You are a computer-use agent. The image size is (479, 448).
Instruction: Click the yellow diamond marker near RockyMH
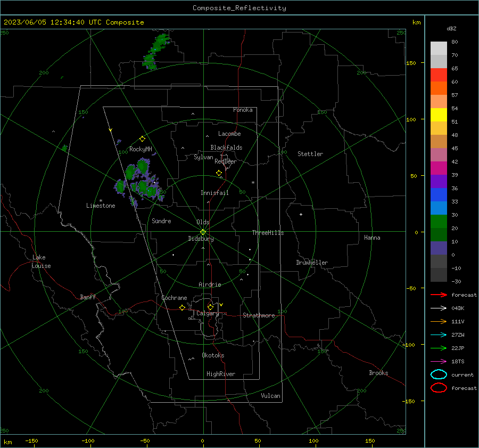click(x=142, y=139)
